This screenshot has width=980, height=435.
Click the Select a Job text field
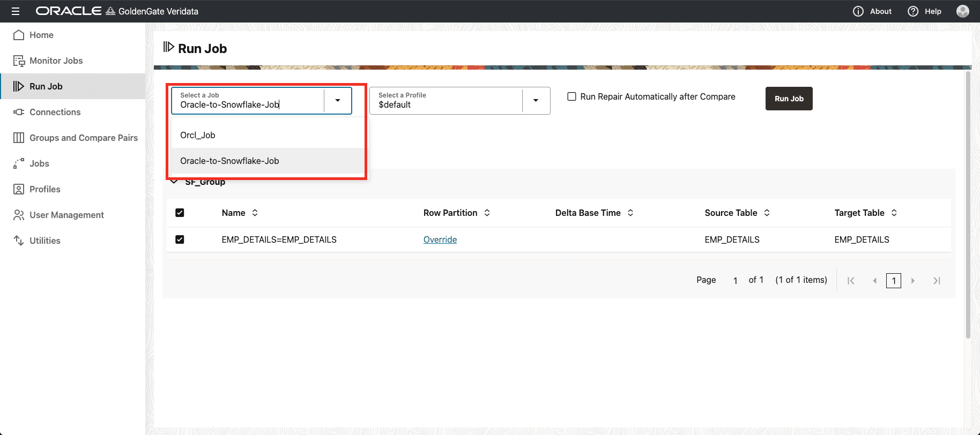(248, 101)
